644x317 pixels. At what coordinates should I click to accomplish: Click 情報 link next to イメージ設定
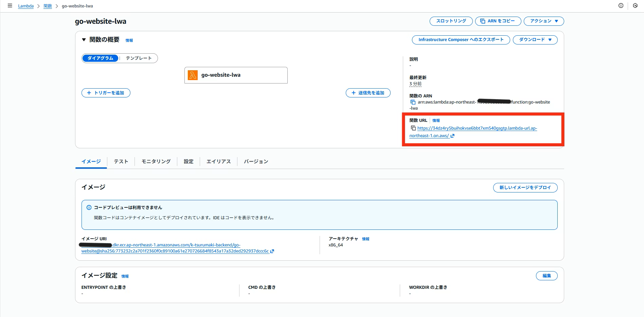pos(125,276)
